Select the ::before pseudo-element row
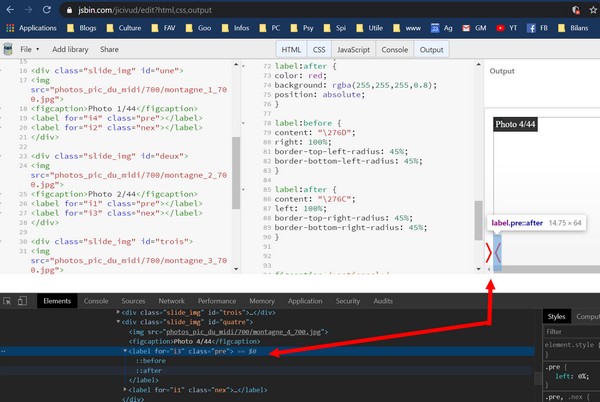This screenshot has height=402, width=600. [151, 361]
